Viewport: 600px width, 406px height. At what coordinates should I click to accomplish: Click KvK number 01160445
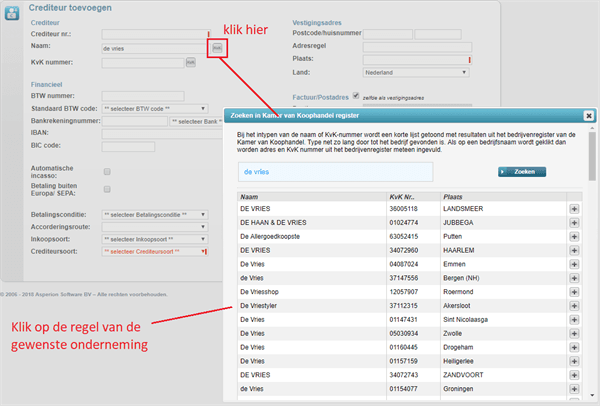[x=404, y=347]
